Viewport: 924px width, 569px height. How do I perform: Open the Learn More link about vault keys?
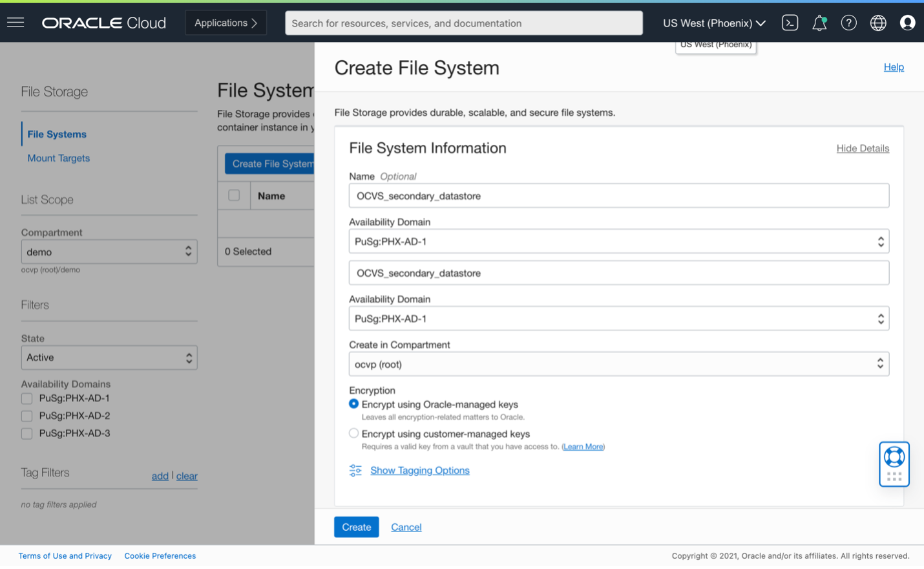[582, 446]
